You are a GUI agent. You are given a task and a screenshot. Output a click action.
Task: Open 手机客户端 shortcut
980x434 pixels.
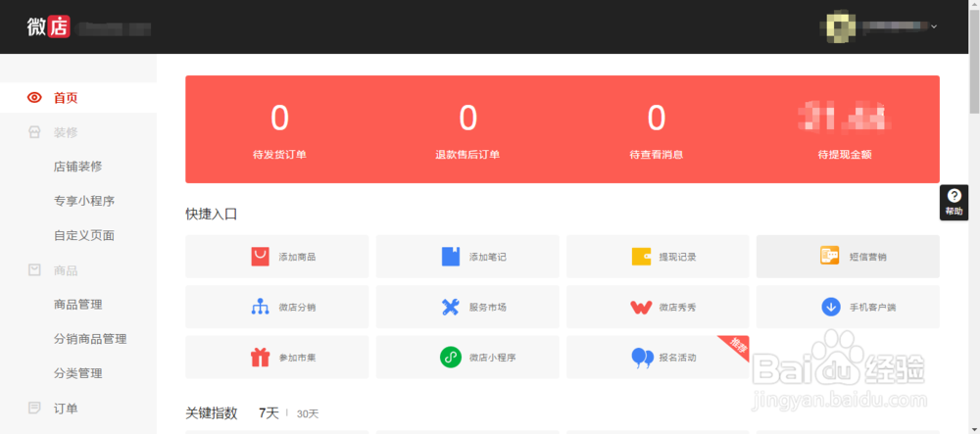848,307
